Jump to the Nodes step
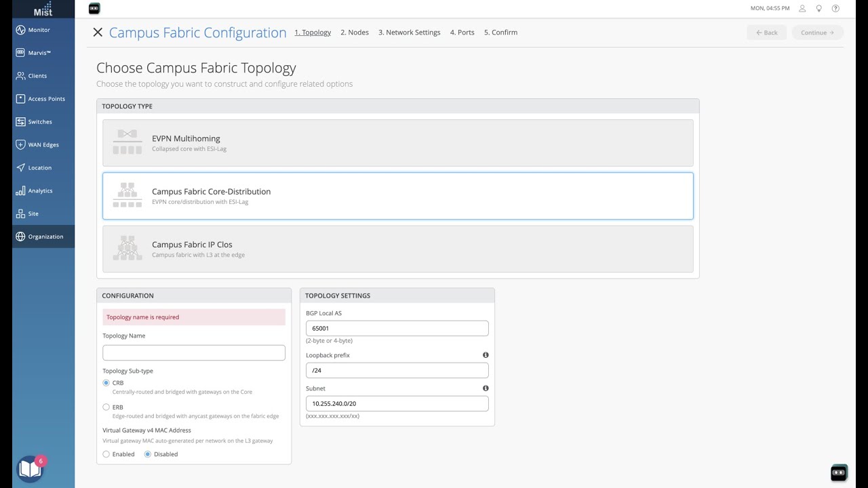 click(x=355, y=33)
